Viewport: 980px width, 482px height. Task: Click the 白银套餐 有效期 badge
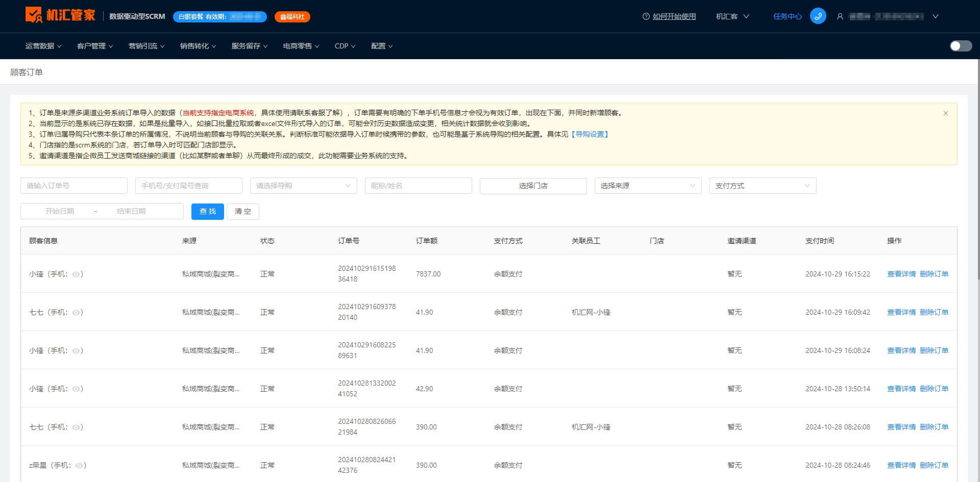[x=220, y=17]
